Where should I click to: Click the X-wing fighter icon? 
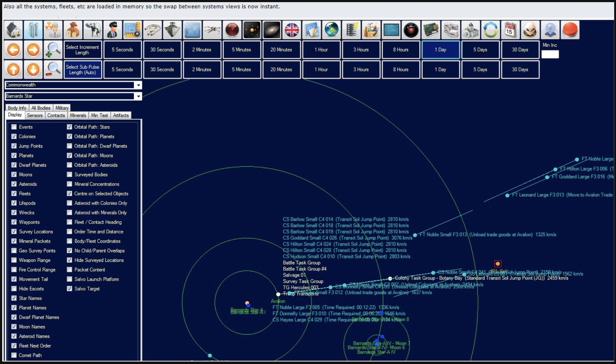[212, 30]
